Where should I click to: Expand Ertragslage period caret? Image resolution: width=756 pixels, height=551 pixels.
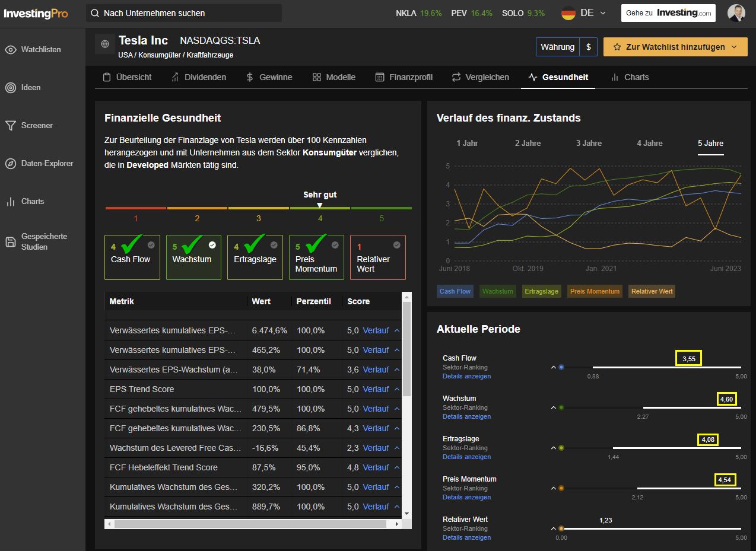[554, 448]
